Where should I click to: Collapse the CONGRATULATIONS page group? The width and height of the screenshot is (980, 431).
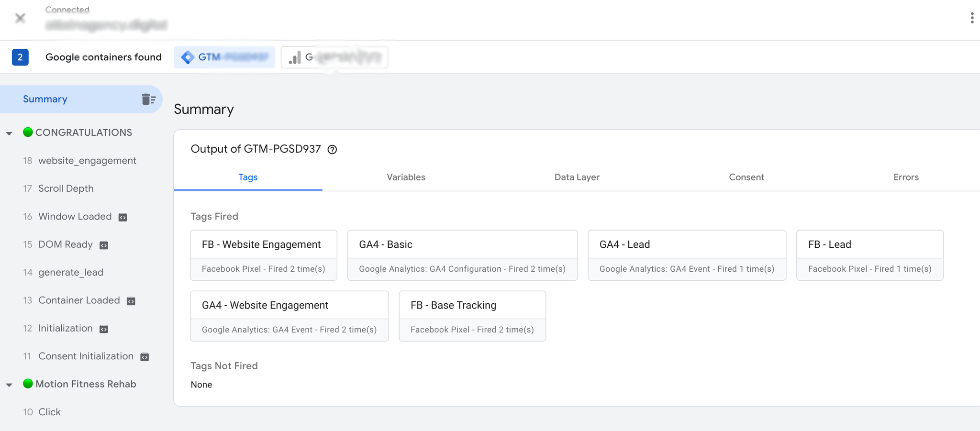(9, 133)
